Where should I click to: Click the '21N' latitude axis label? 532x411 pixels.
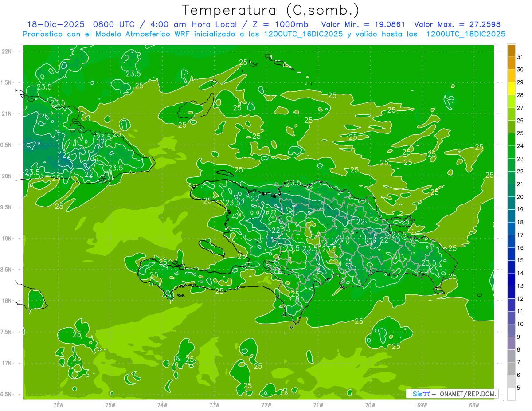(7, 114)
